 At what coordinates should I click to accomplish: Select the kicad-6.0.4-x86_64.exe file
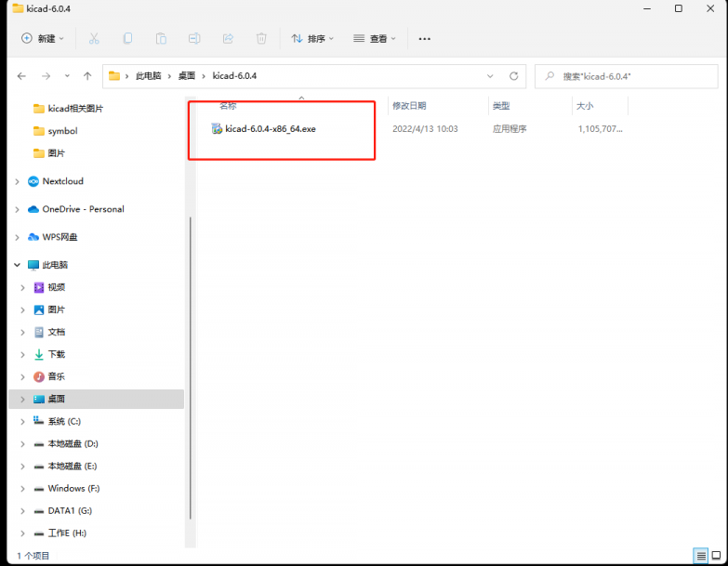(x=263, y=129)
